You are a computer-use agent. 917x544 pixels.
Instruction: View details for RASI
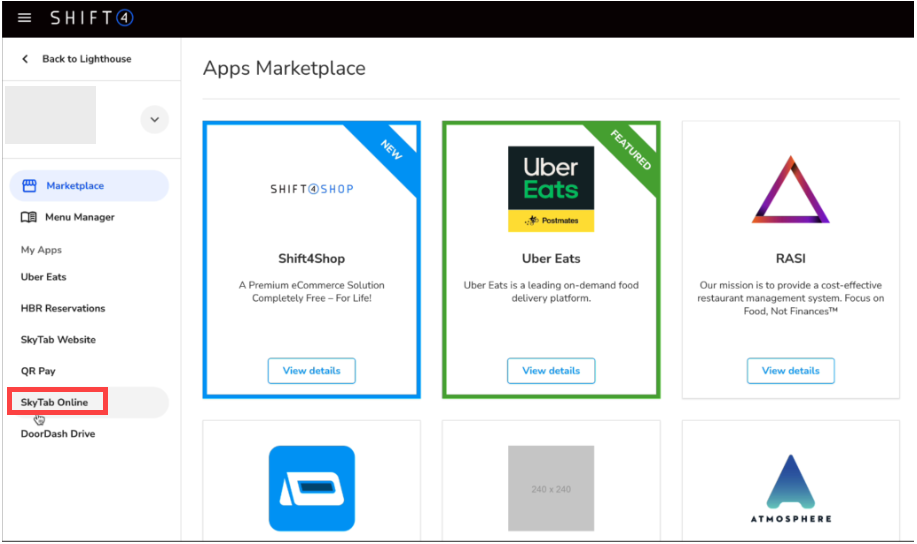point(791,371)
